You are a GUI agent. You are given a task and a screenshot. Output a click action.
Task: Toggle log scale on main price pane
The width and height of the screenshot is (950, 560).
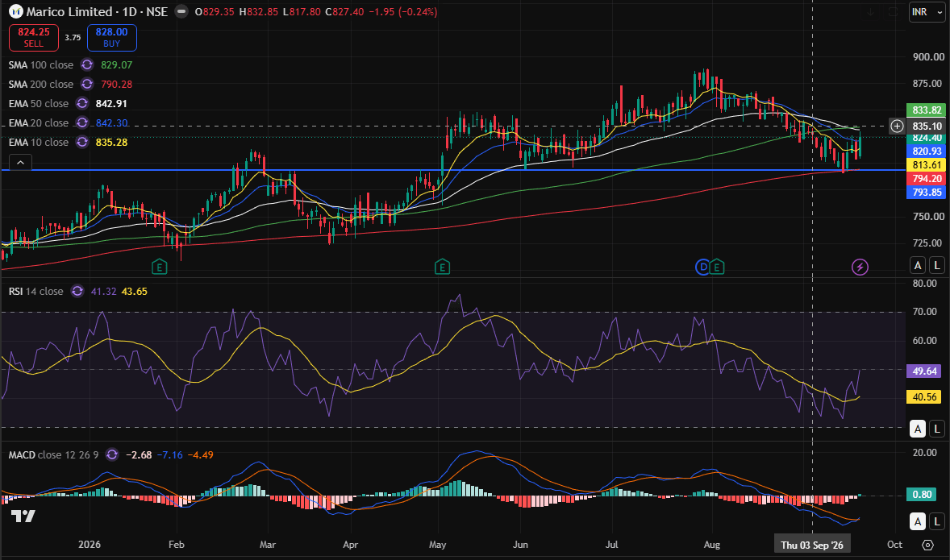pos(936,265)
